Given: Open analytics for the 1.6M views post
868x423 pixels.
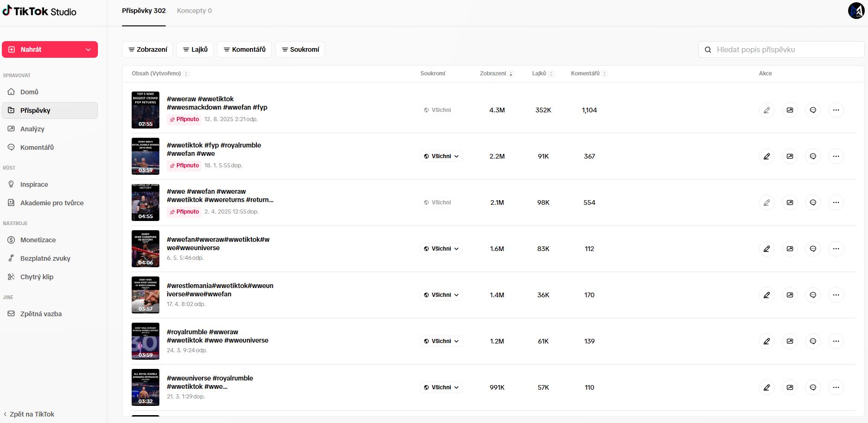Looking at the screenshot, I should (x=790, y=249).
